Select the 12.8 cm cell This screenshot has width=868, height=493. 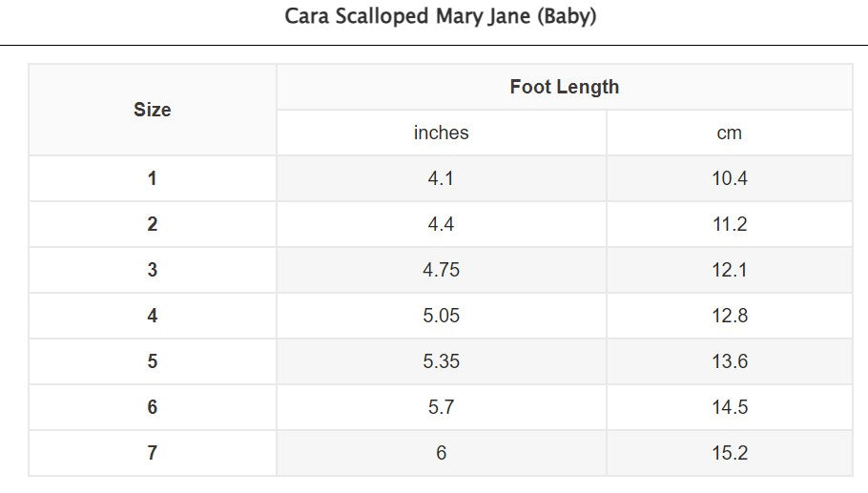pos(730,316)
